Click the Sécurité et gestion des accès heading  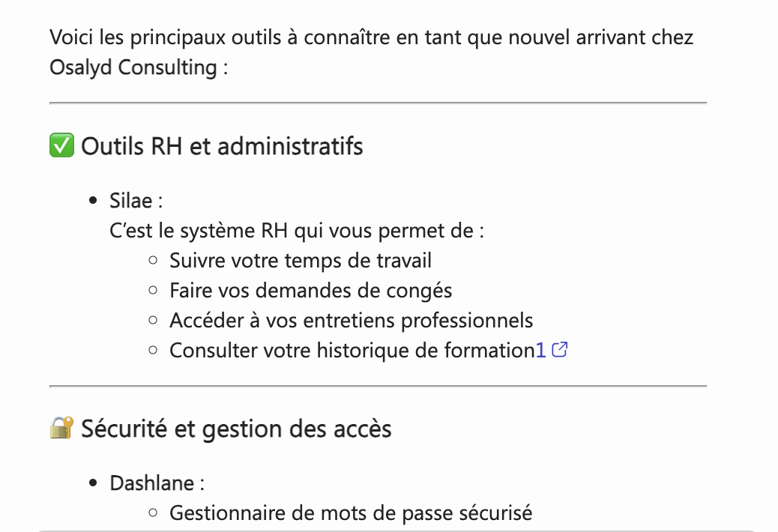236,429
